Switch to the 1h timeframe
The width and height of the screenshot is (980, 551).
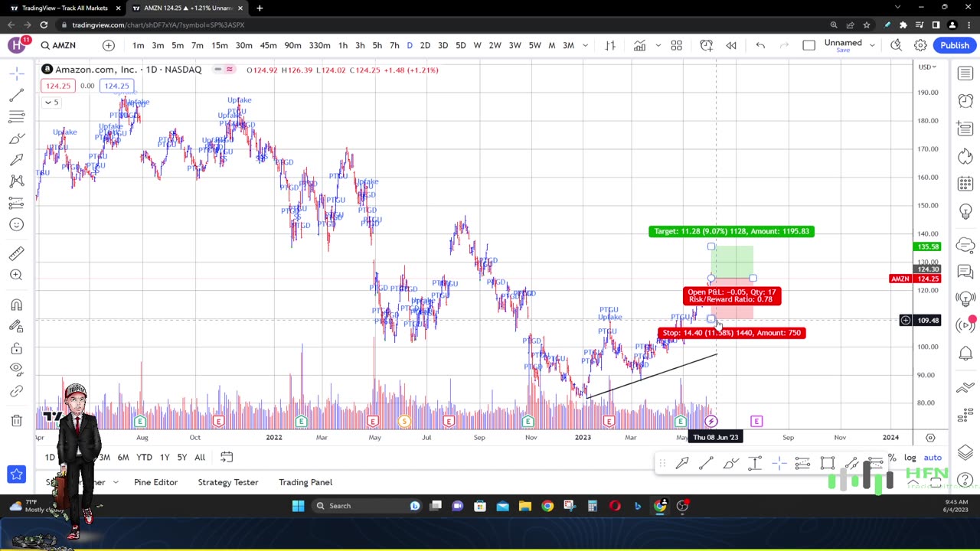pos(343,45)
